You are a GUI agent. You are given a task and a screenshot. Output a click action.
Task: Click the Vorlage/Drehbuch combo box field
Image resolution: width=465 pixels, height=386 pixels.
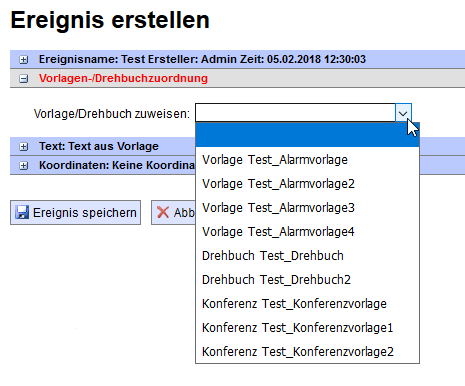[295, 113]
